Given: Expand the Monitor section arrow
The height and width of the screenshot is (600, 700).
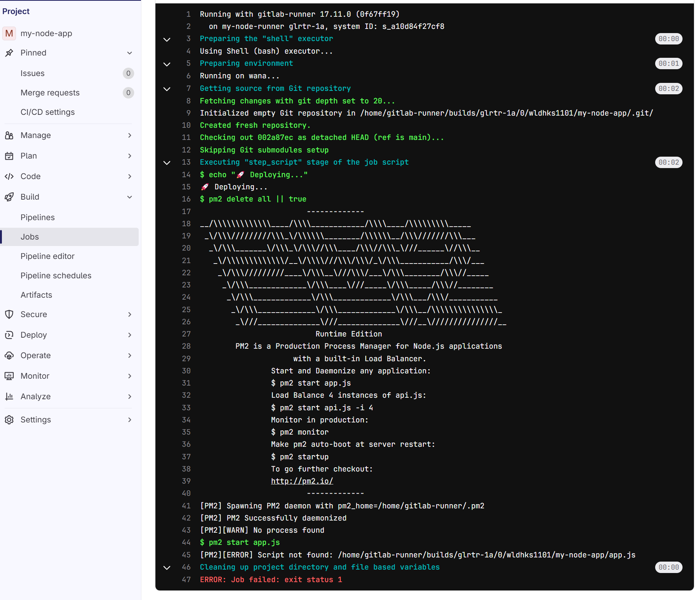Looking at the screenshot, I should (130, 376).
